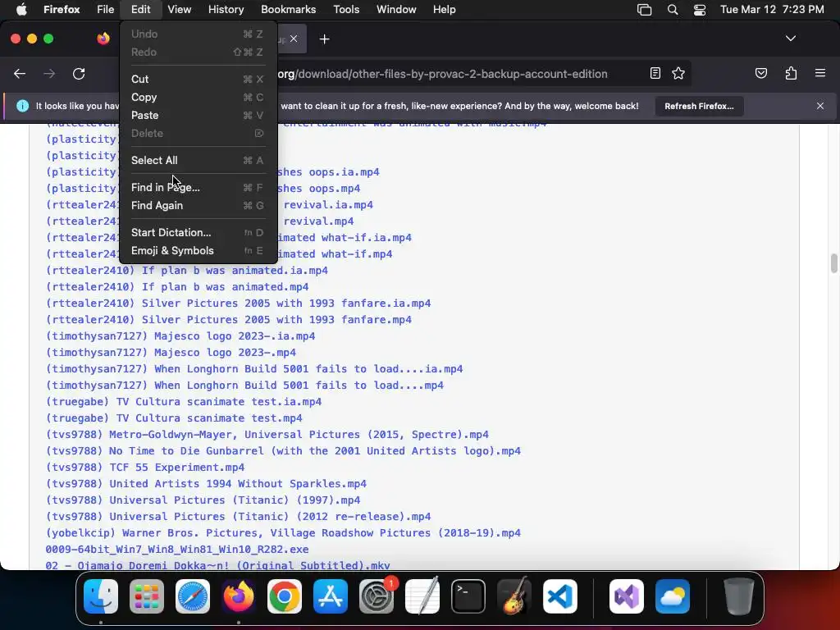
Task: Open Spotlight search in menu bar
Action: pos(673,10)
